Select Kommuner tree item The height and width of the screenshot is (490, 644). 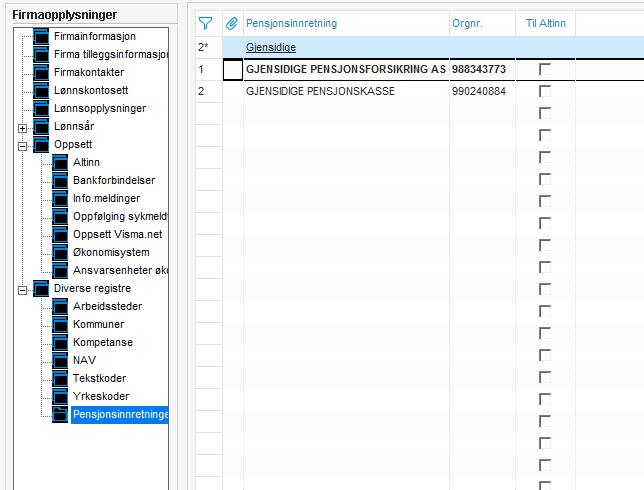(99, 324)
